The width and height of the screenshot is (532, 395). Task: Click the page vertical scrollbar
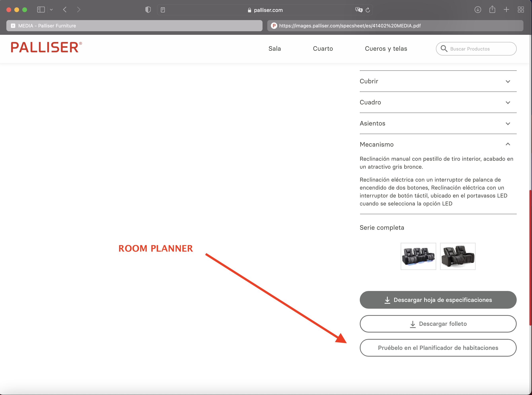click(530, 258)
